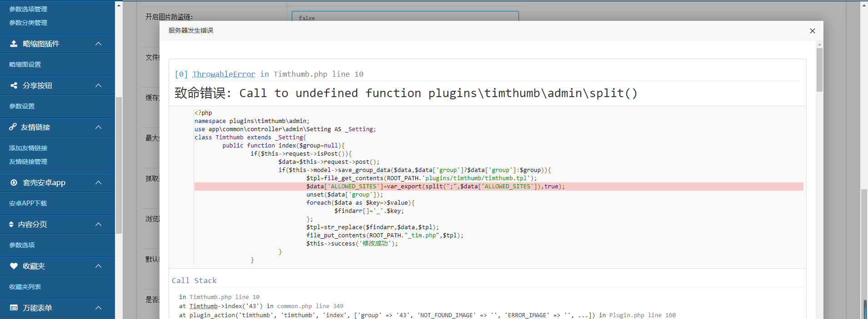Image resolution: width=868 pixels, height=319 pixels.
Task: Open 友情链接管理 in the sidebar
Action: (x=28, y=162)
